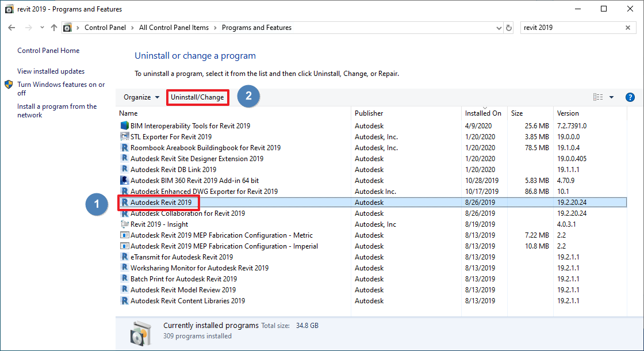Screen dimensions: 644x351
Task: Click the Autodesk BIM 360 Revit add-in icon
Action: point(124,180)
